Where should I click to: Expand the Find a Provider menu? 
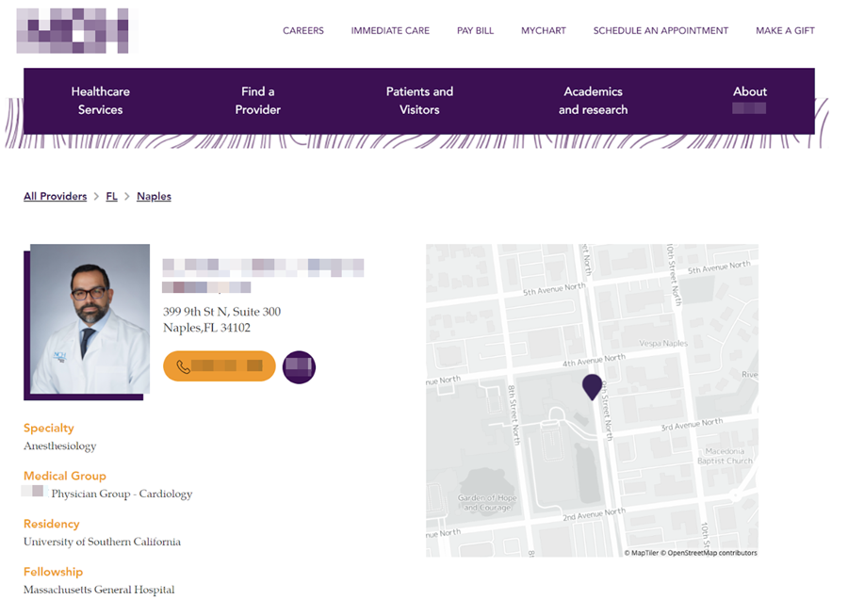point(258,101)
